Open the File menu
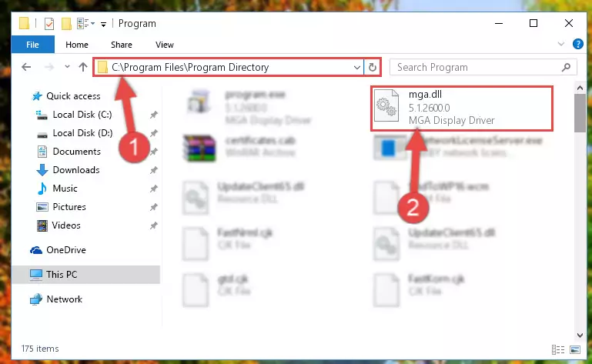 [33, 45]
